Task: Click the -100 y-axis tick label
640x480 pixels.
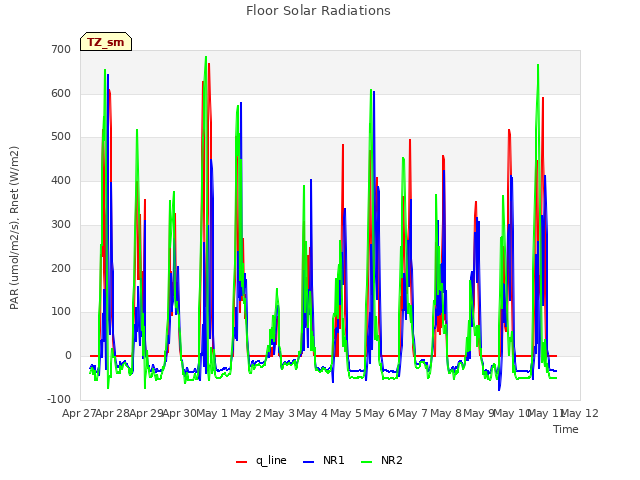Action: (x=59, y=399)
